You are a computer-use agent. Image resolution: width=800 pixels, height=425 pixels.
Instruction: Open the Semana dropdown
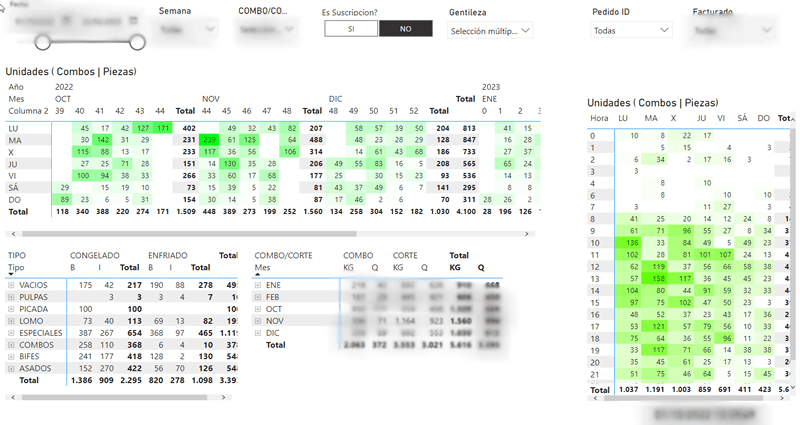(188, 30)
